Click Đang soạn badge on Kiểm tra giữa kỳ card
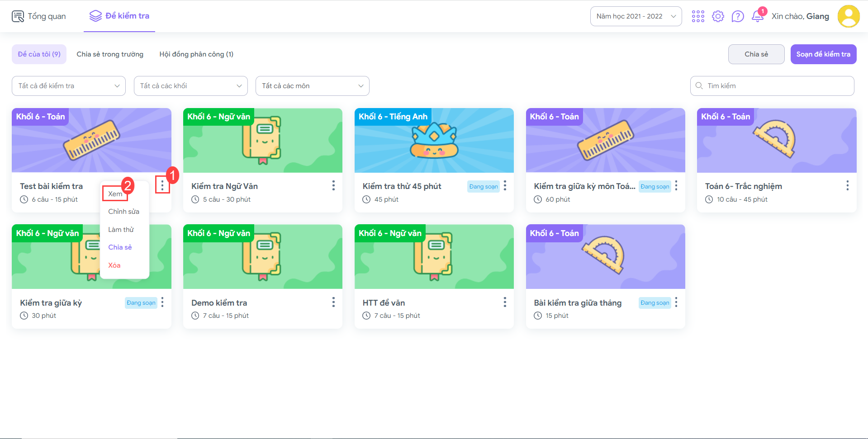Screen dimensions: 868x439 [141, 302]
